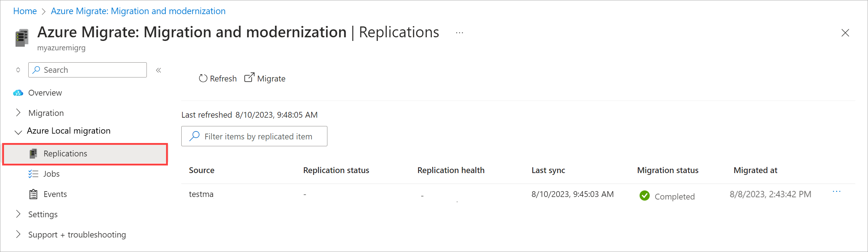Select the Events clipboard icon
This screenshot has width=868, height=252.
[33, 194]
